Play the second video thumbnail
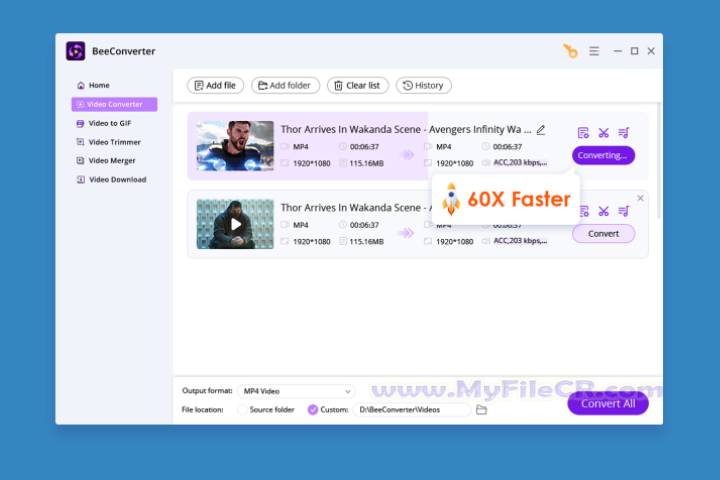The image size is (720, 480). pyautogui.click(x=235, y=224)
